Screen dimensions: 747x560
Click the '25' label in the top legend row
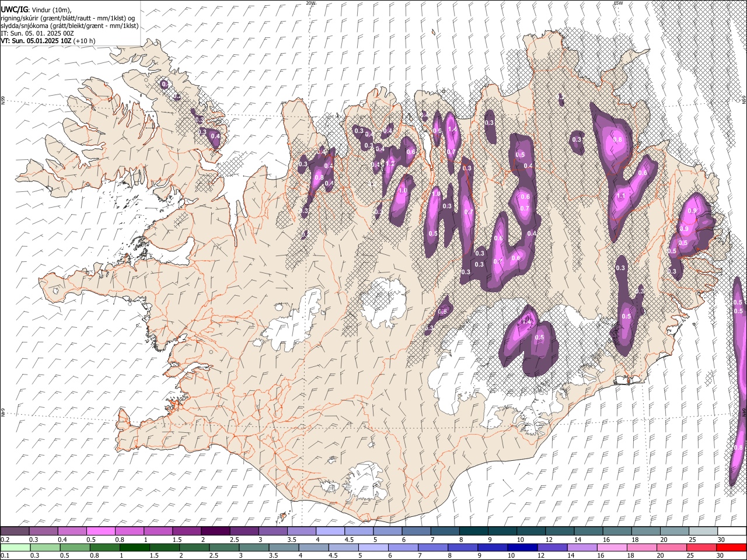coord(692,540)
